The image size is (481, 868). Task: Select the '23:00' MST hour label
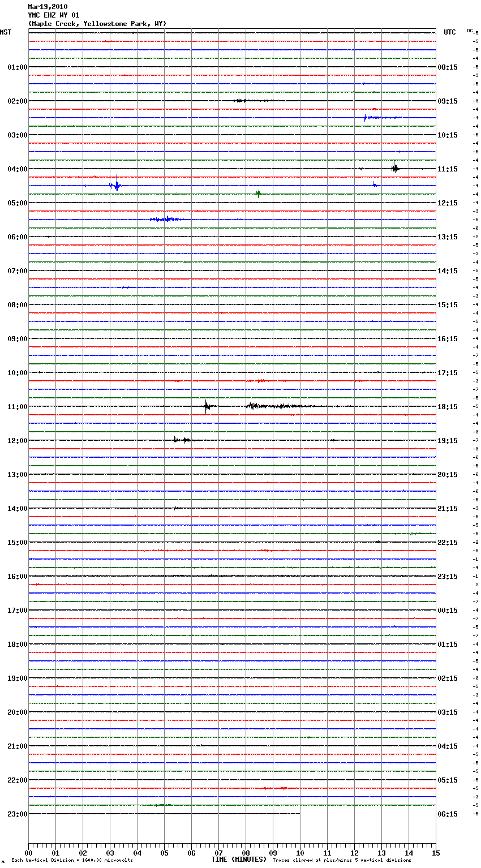(18, 814)
